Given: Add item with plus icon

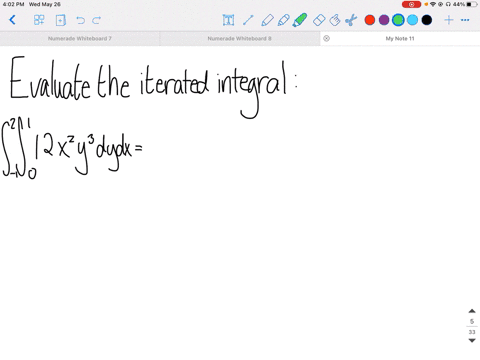Looking at the screenshot, I should 449,20.
